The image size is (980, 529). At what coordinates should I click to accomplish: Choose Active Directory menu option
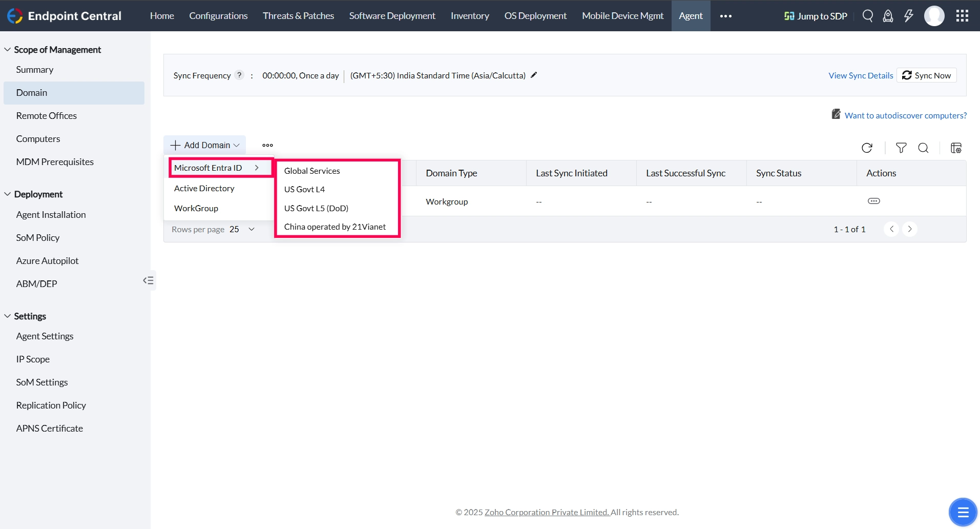pos(204,188)
